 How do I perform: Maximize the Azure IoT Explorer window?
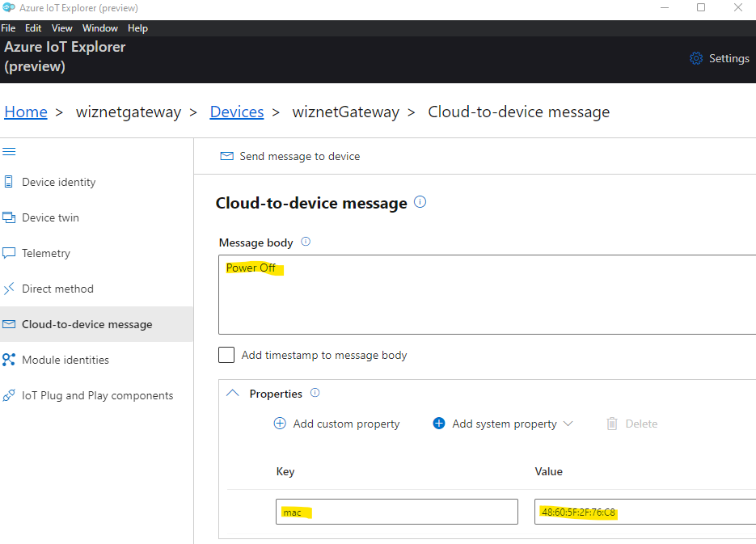701,8
